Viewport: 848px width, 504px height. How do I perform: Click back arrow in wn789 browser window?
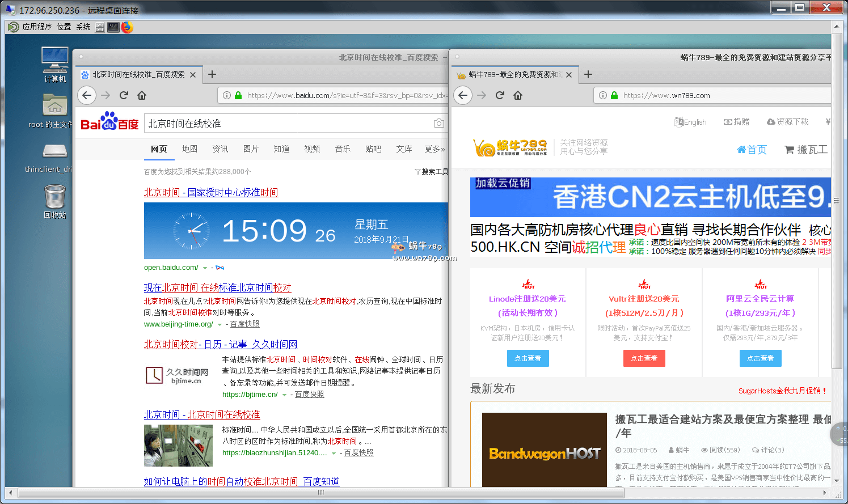click(x=463, y=95)
